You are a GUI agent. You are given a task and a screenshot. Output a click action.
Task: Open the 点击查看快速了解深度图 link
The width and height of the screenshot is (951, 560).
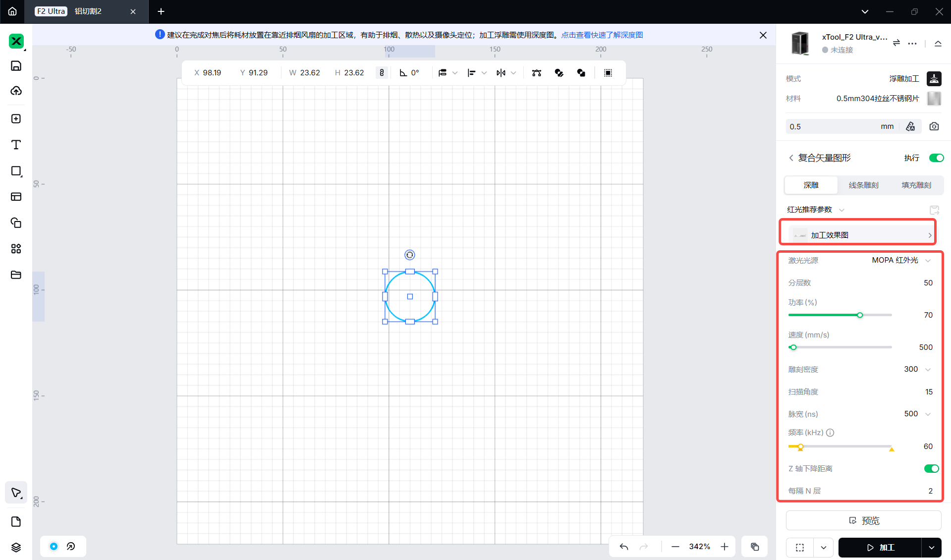click(602, 35)
